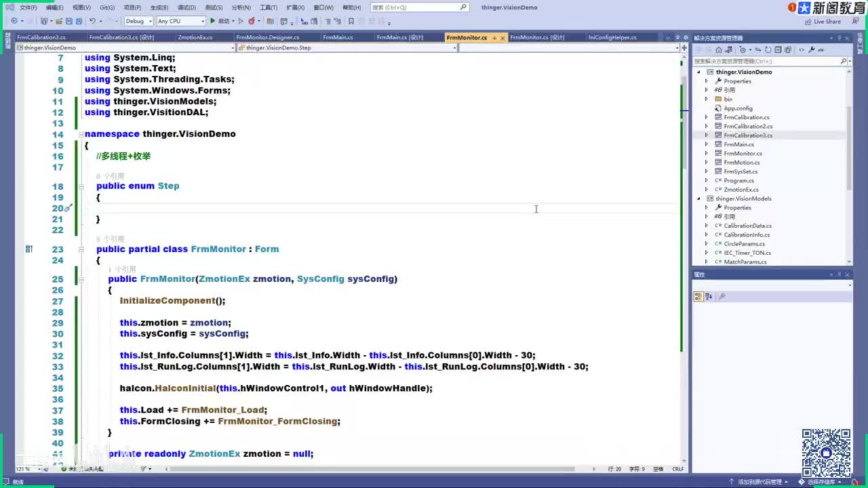Click the bookmark toggle icon in toolbar
868x488 pixels.
(351, 21)
